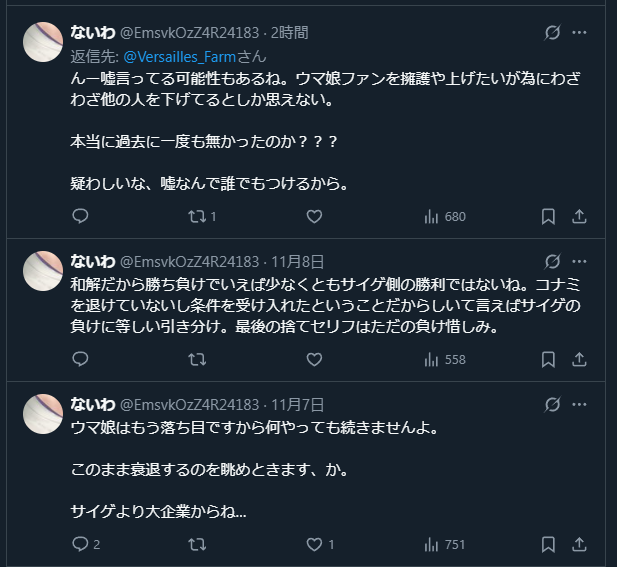Open the 2時間 timestamp of first tweet
Image resolution: width=617 pixels, height=567 pixels.
pyautogui.click(x=289, y=33)
